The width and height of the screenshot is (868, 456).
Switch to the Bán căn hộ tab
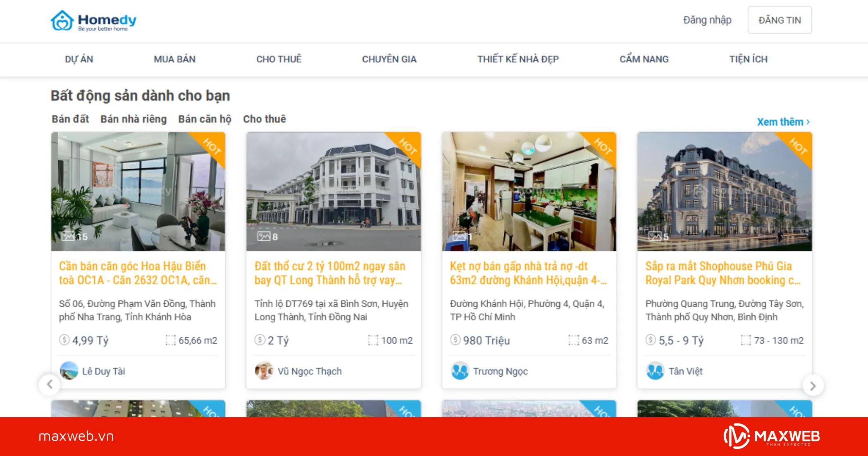point(205,119)
